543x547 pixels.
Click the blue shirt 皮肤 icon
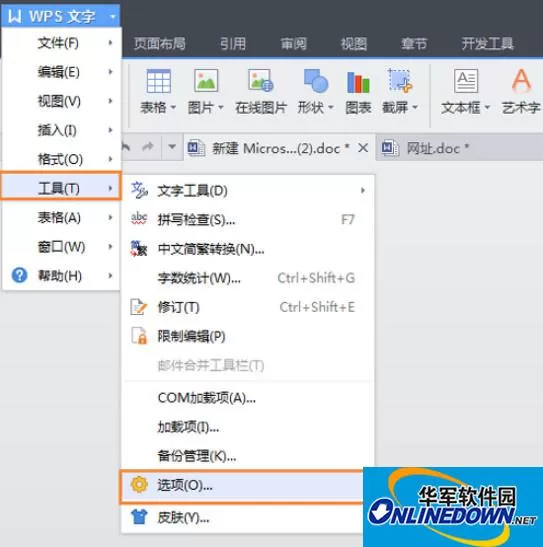point(139,517)
